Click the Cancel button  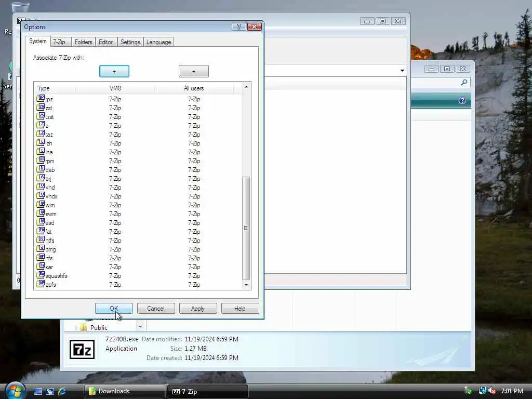point(156,309)
